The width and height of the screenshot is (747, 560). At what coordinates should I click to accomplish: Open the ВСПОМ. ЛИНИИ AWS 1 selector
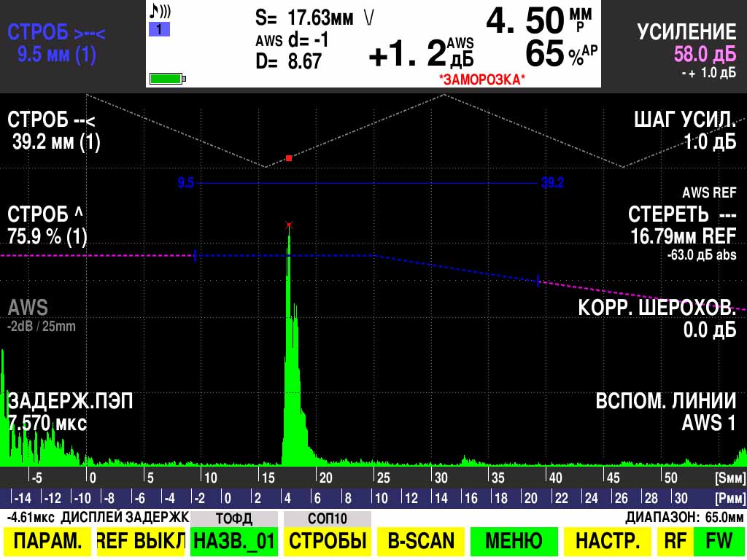pyautogui.click(x=665, y=412)
